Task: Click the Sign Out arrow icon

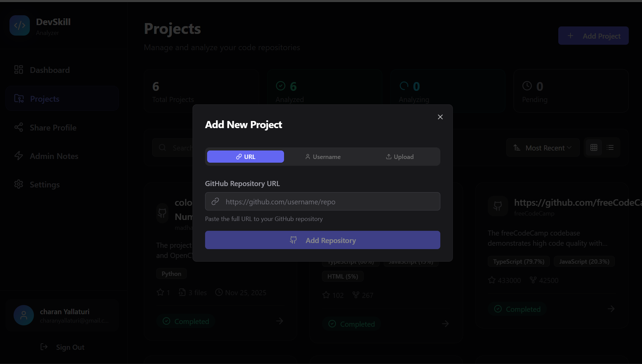Action: pos(44,347)
